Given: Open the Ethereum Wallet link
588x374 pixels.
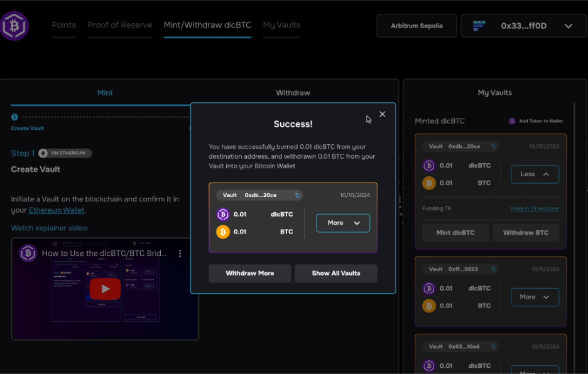Looking at the screenshot, I should coord(57,210).
